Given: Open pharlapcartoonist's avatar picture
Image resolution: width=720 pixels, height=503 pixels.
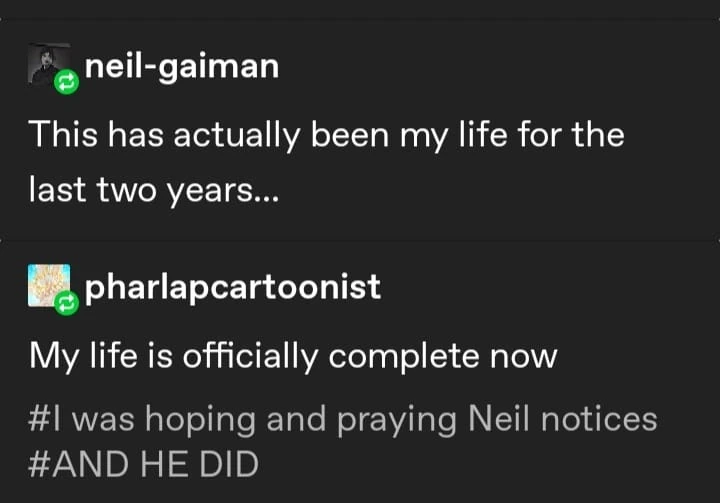Looking at the screenshot, I should point(46,284).
